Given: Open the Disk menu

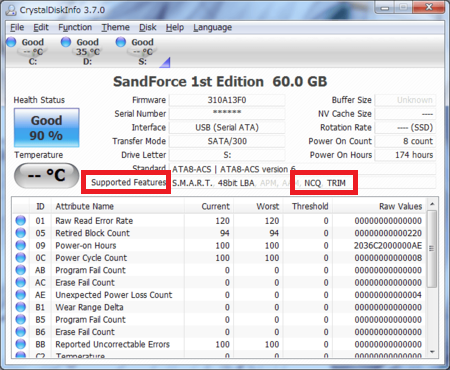Looking at the screenshot, I should (148, 27).
